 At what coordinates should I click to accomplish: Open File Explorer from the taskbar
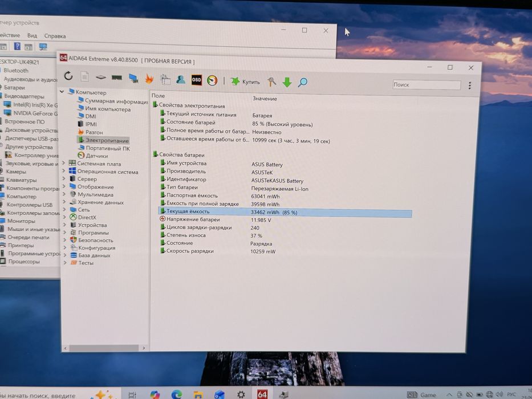click(198, 394)
